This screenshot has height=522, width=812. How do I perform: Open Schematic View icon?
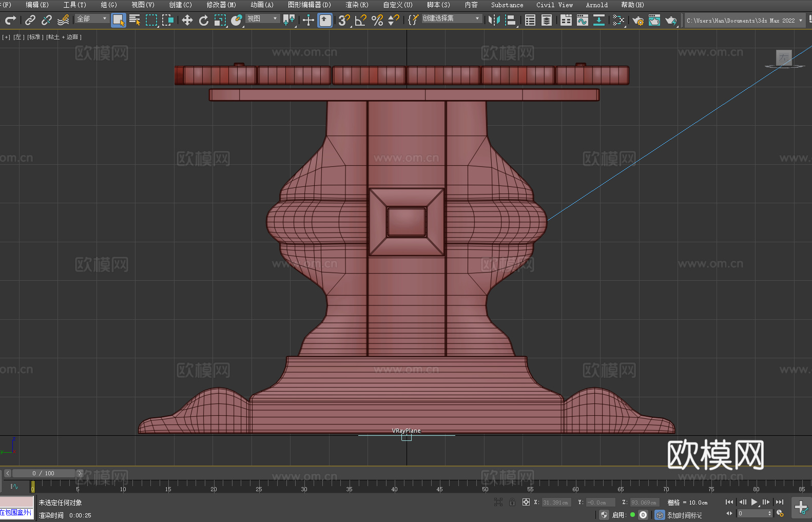[x=599, y=20]
